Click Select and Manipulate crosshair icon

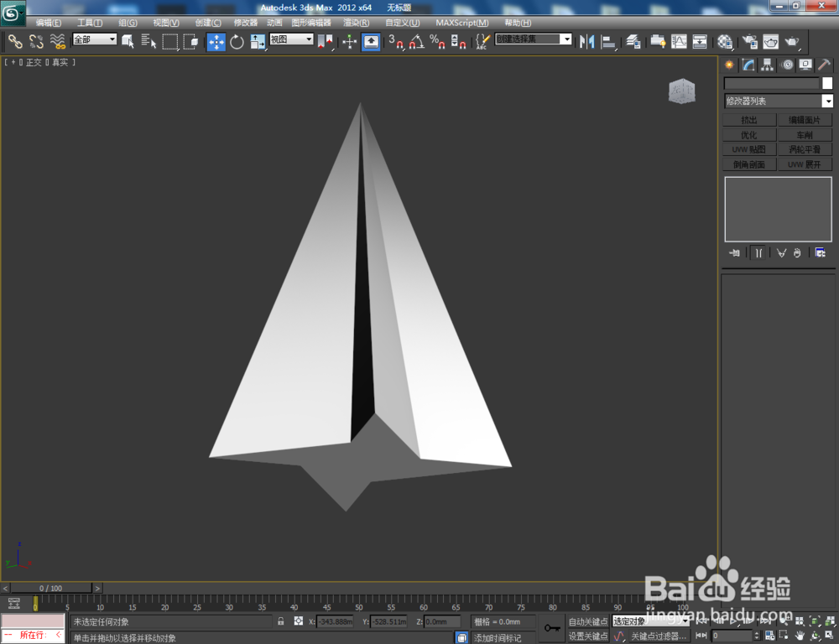point(349,42)
